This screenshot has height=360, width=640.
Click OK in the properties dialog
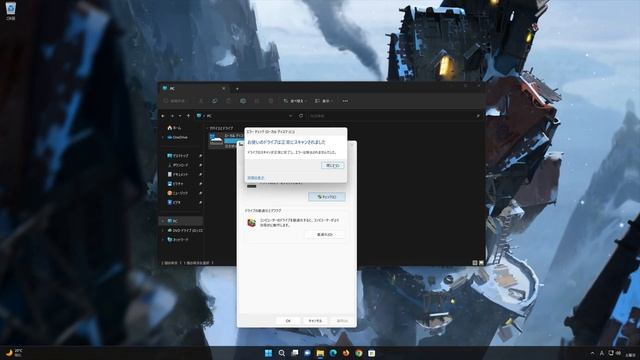tap(288, 321)
